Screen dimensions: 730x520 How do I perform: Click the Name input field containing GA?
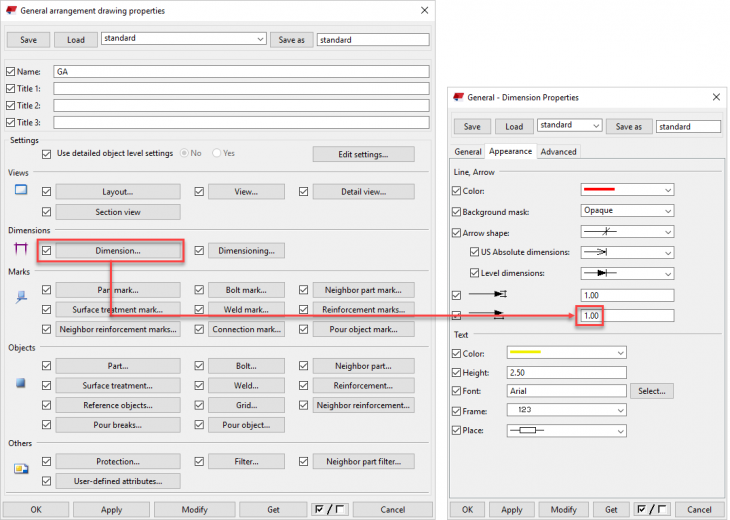pyautogui.click(x=241, y=72)
